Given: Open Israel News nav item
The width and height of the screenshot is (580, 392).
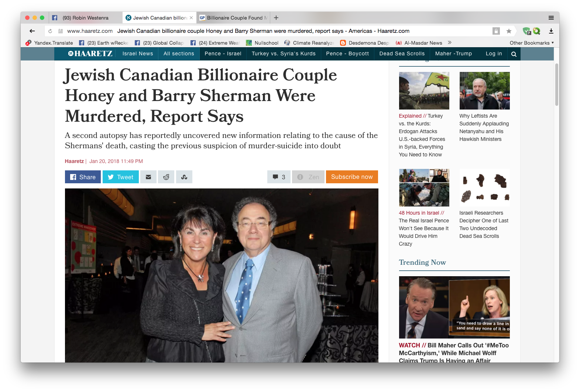Looking at the screenshot, I should pos(138,54).
